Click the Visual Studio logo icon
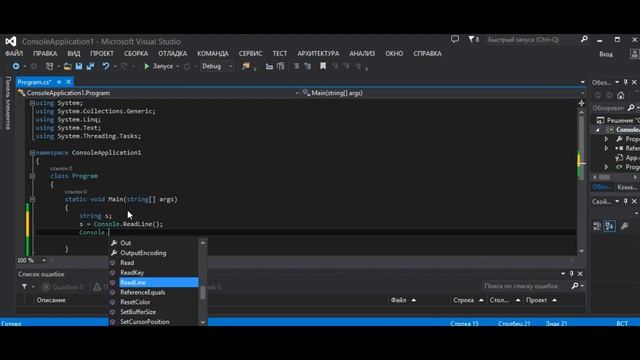640x360 pixels. click(x=11, y=41)
